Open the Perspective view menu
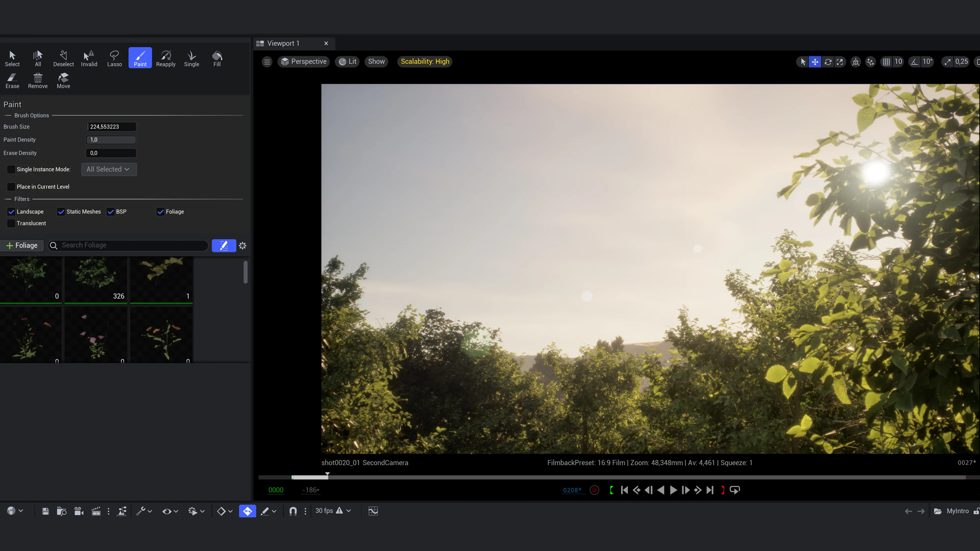 tap(304, 61)
